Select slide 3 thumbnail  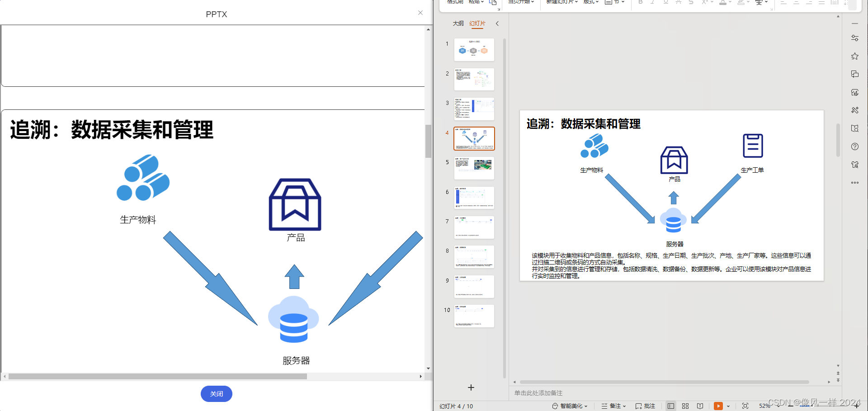474,109
